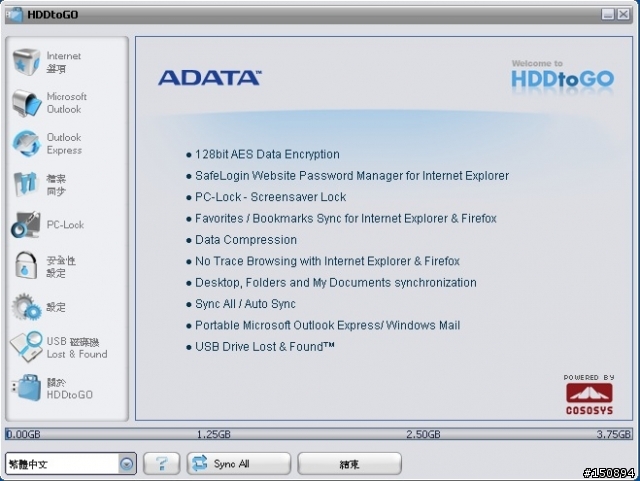Open the About HDDtoGO bag icon
Viewport: 640px width, 481px height.
[27, 388]
